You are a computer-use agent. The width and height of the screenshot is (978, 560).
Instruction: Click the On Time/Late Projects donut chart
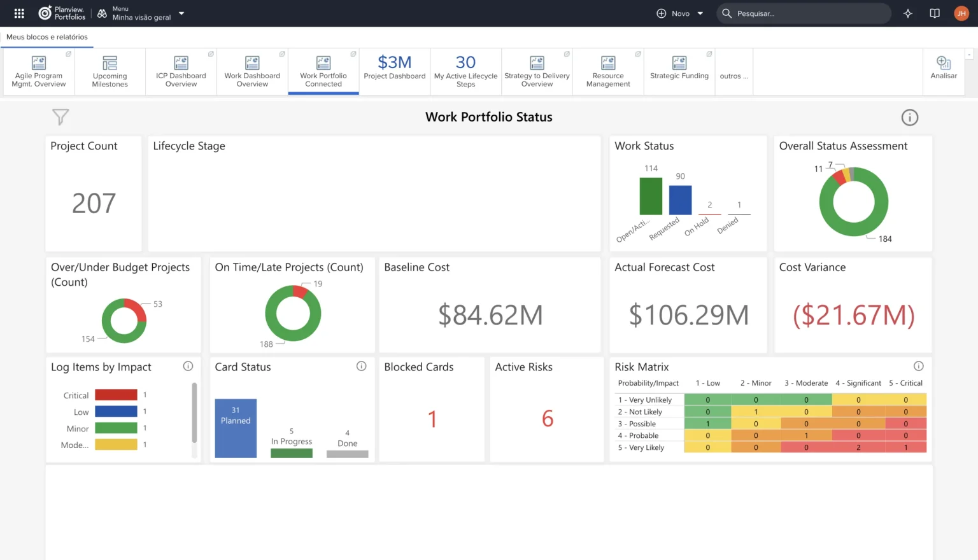[x=293, y=313]
